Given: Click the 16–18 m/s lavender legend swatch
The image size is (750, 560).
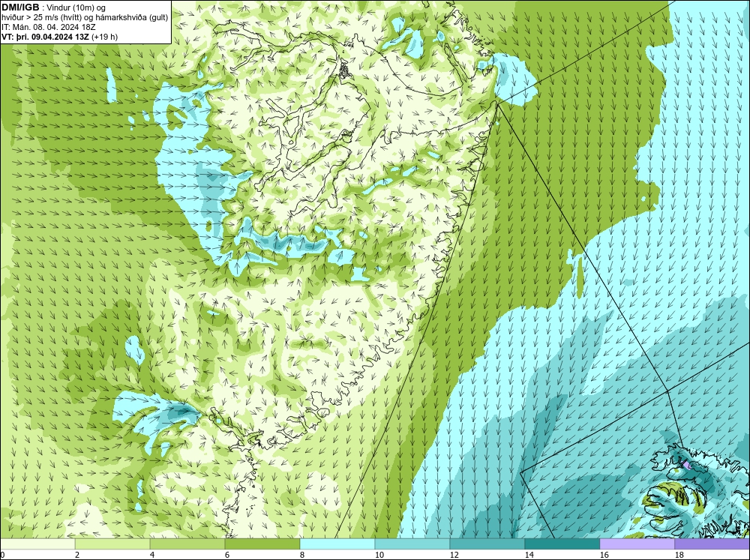Looking at the screenshot, I should pyautogui.click(x=637, y=544).
